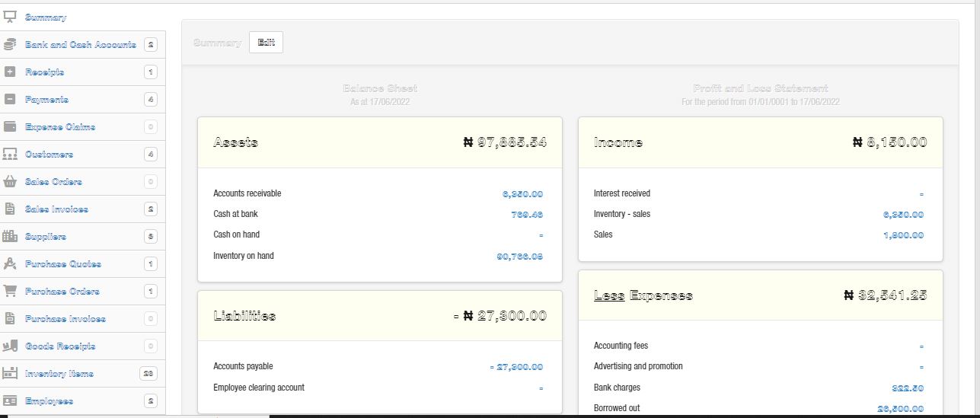Screen dimensions: 980x418
Task: Open the Customers tab
Action: [x=49, y=155]
